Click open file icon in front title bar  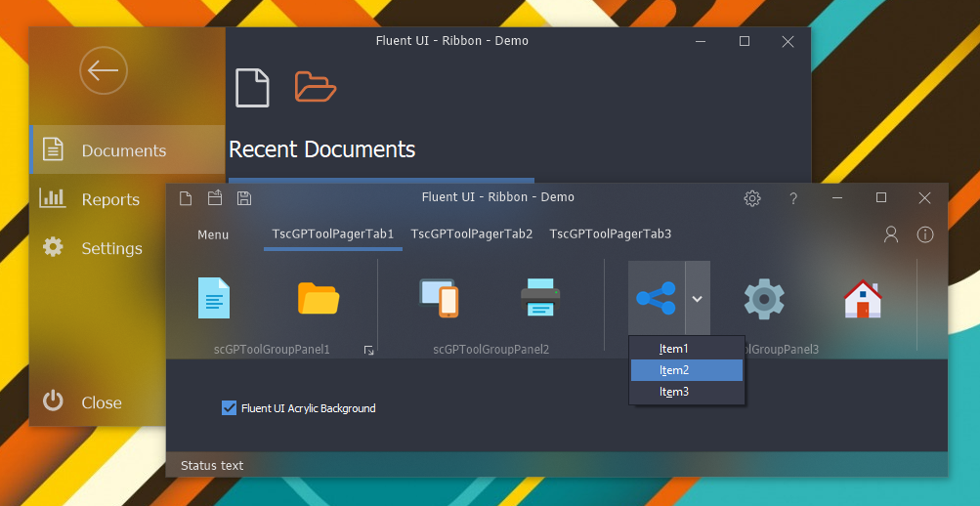click(215, 198)
